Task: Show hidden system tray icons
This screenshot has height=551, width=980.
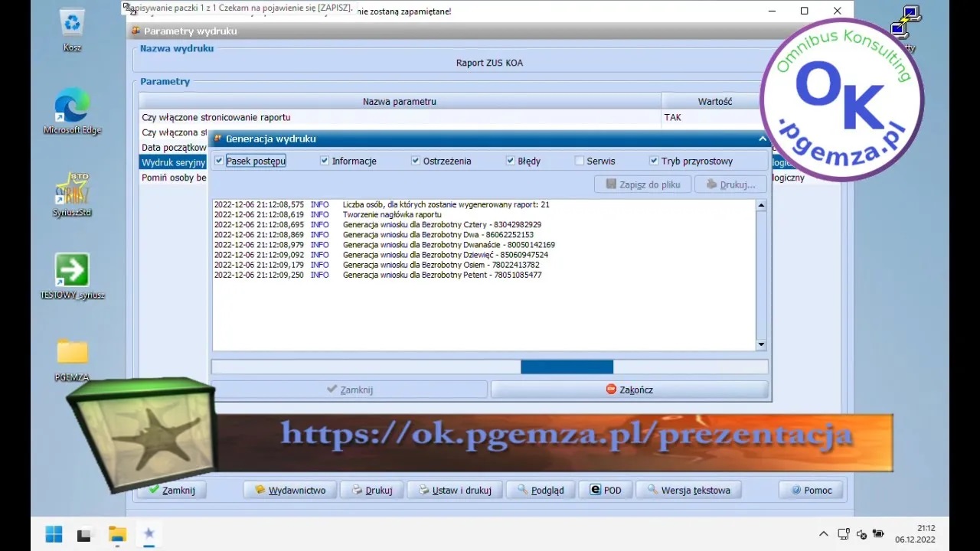Action: pyautogui.click(x=824, y=534)
